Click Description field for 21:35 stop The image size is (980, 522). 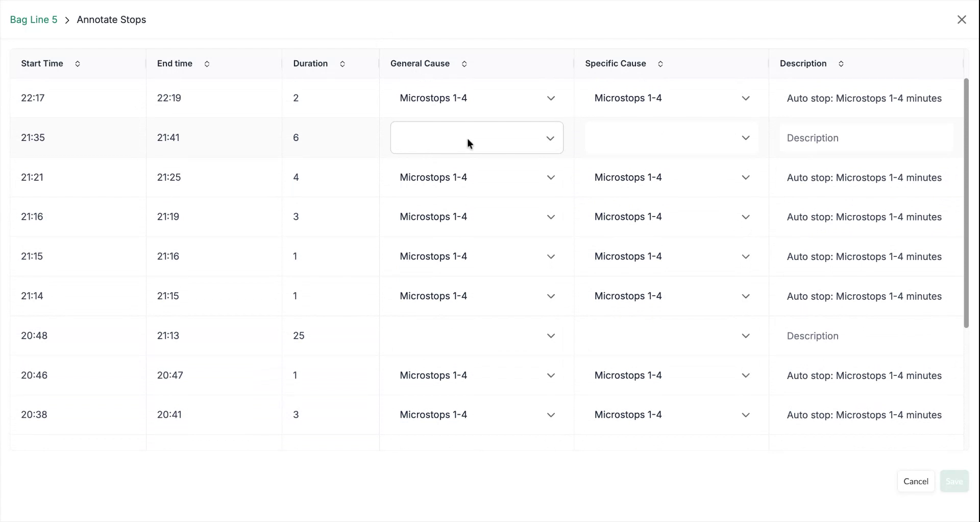(x=866, y=138)
